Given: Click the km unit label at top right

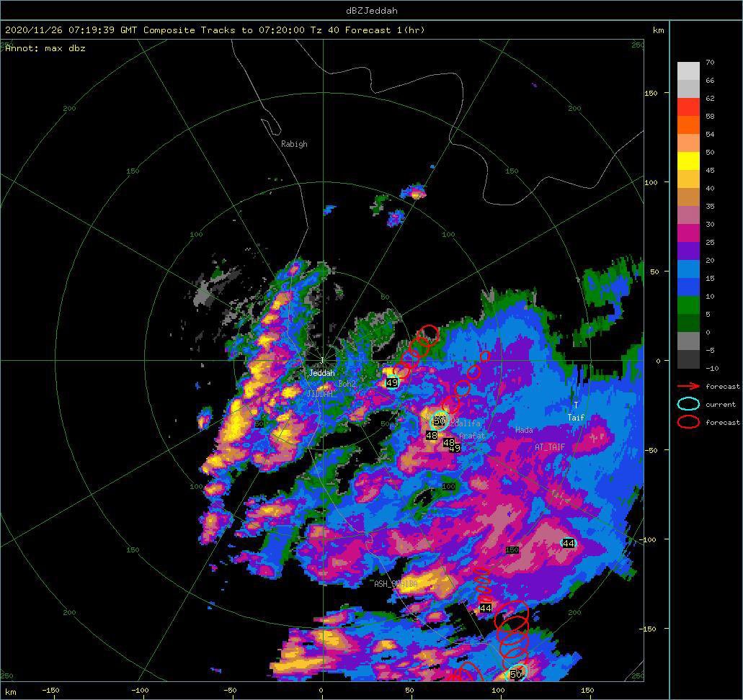Looking at the screenshot, I should [659, 30].
